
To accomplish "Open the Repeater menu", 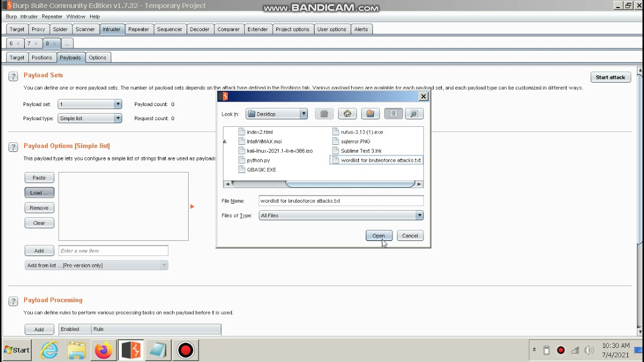I will [52, 17].
